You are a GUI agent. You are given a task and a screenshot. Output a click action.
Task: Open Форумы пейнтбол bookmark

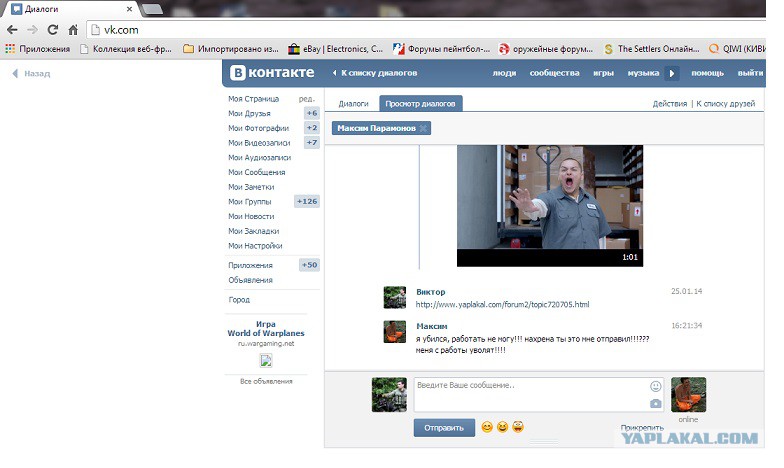pyautogui.click(x=442, y=49)
